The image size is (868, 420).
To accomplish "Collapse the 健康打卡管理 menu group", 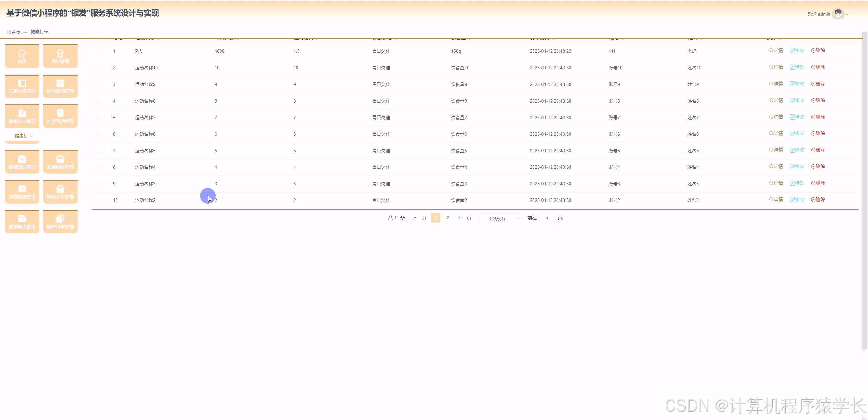I will click(22, 116).
